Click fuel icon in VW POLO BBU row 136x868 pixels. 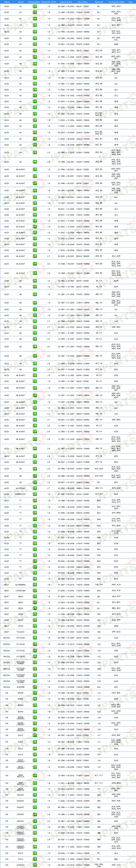pos(35,859)
